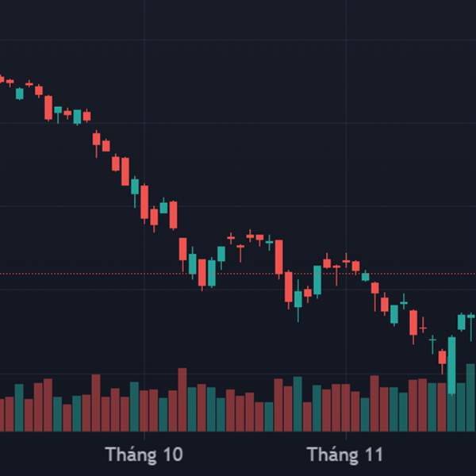Click the lowest red candle on the chart
Viewport: 476px width, 476px height.
coord(442,357)
